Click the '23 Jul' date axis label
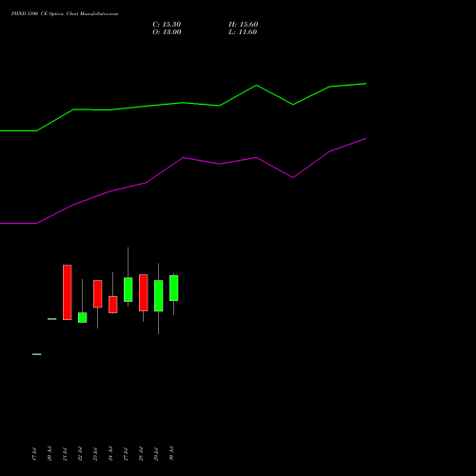 click(95, 454)
